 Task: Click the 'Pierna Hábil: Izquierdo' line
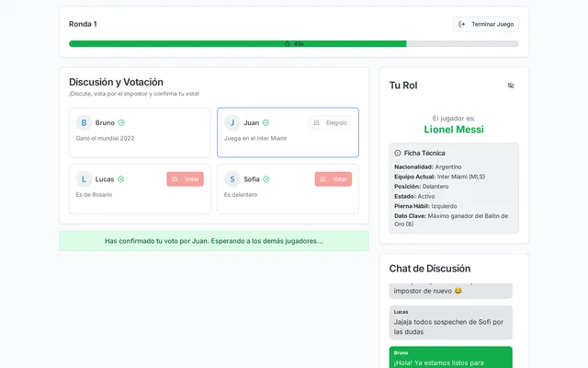(425, 206)
